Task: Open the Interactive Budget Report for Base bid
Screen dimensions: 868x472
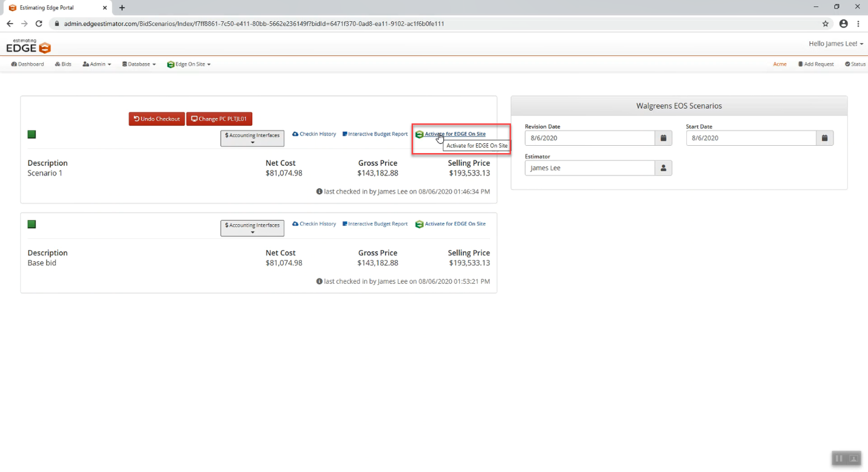Action: coord(375,224)
